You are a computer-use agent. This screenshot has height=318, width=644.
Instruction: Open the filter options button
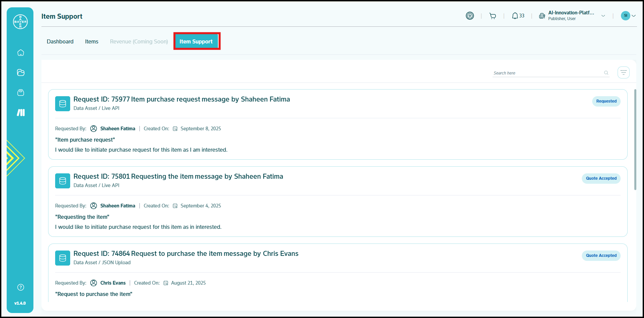[623, 72]
